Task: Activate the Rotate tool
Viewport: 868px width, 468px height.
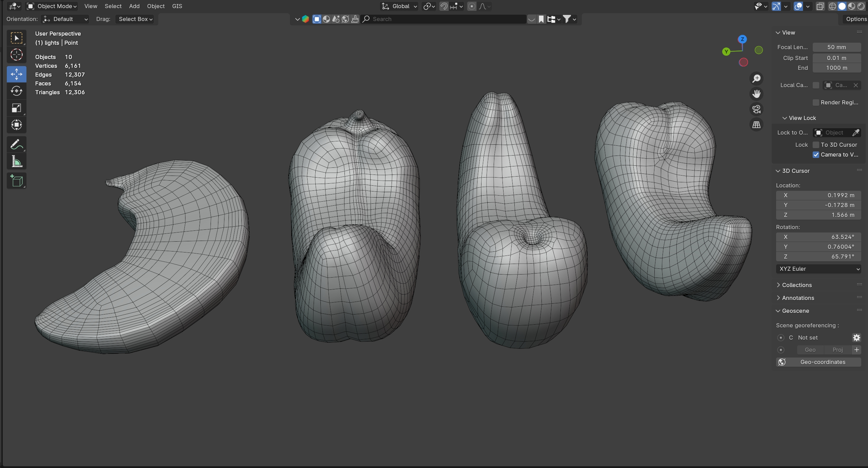Action: coord(16,91)
